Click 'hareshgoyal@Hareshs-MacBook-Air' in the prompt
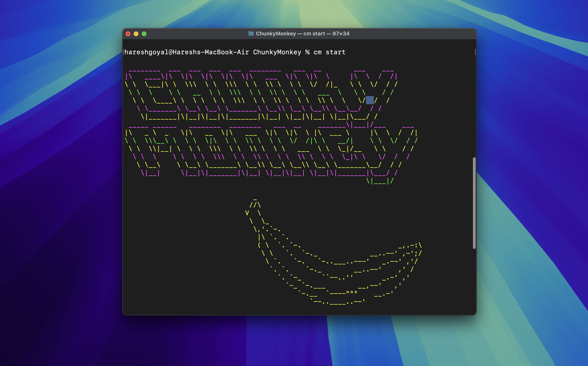Viewport: 588px width, 366px height. [x=187, y=52]
